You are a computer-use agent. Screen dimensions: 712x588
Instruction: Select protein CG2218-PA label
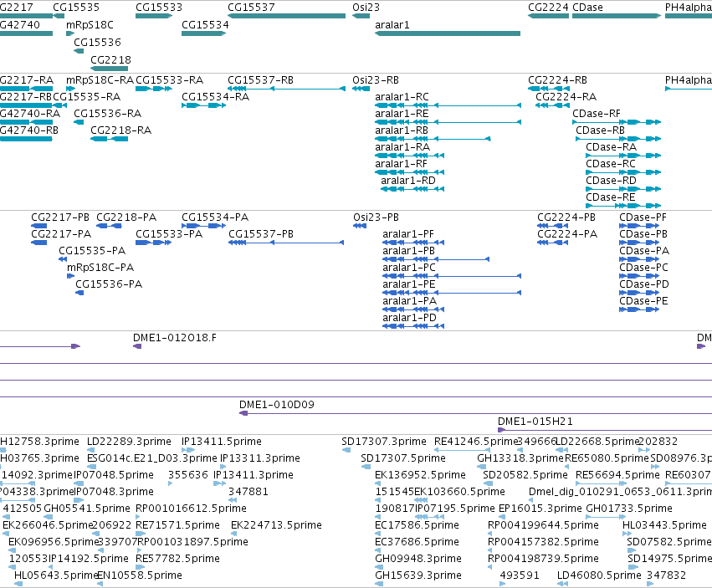(126, 217)
